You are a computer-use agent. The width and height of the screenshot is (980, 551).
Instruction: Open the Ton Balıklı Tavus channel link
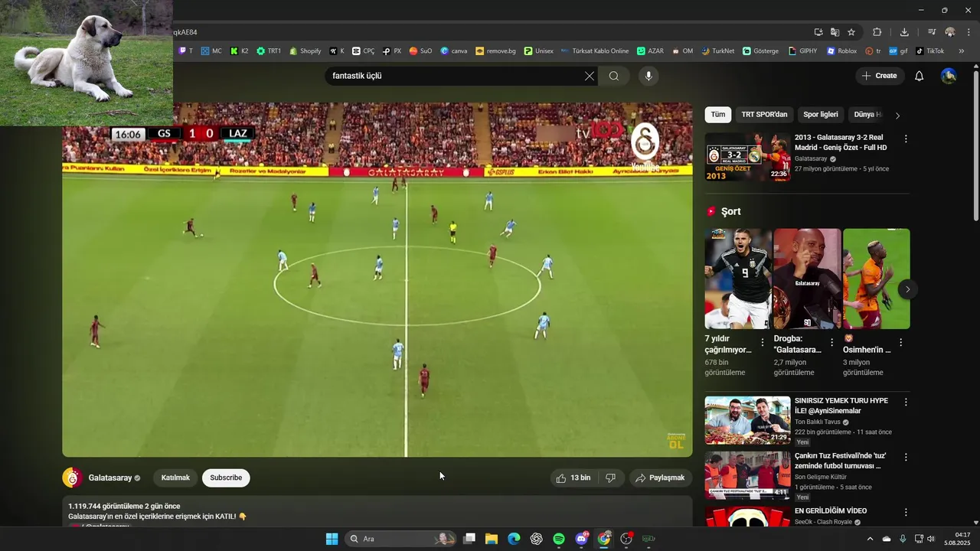tap(818, 422)
